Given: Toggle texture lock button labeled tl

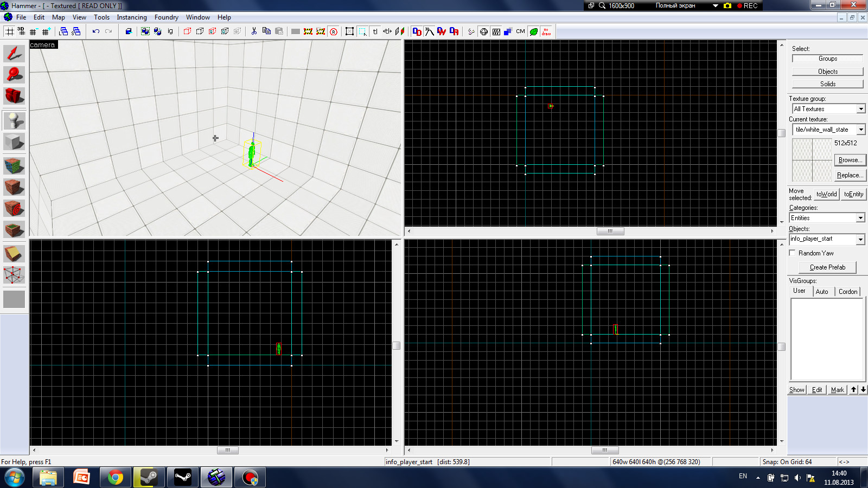Looking at the screenshot, I should (375, 31).
